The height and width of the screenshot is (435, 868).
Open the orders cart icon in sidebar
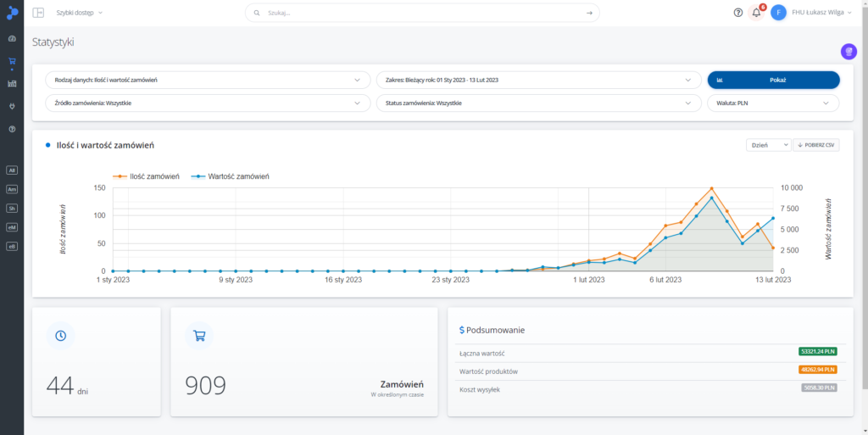pyautogui.click(x=12, y=61)
